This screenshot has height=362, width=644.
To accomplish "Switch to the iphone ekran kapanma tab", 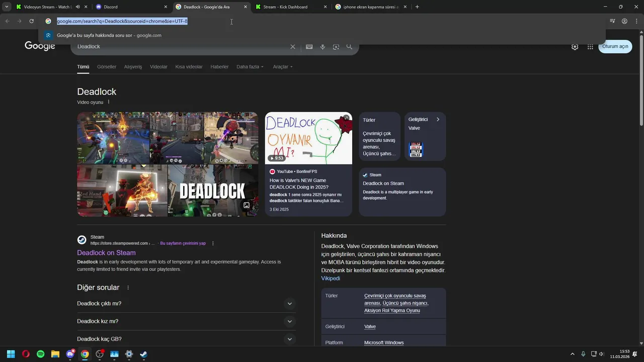I will coord(371,7).
